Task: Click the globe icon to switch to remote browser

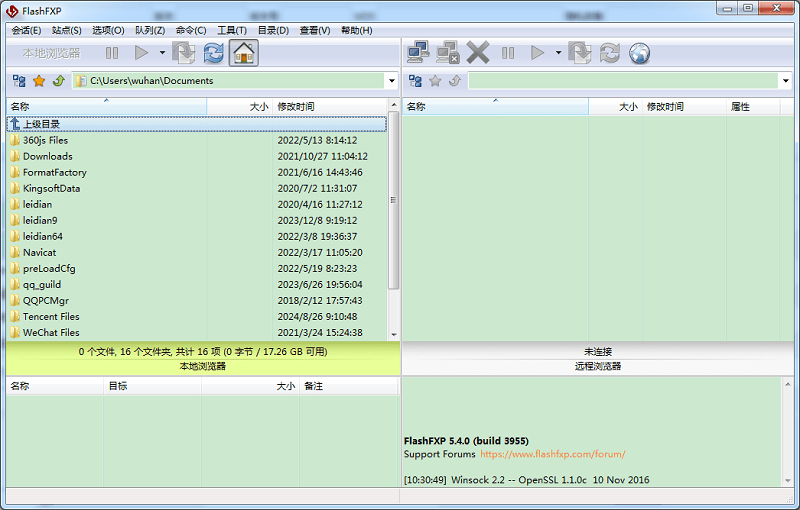Action: tap(639, 53)
